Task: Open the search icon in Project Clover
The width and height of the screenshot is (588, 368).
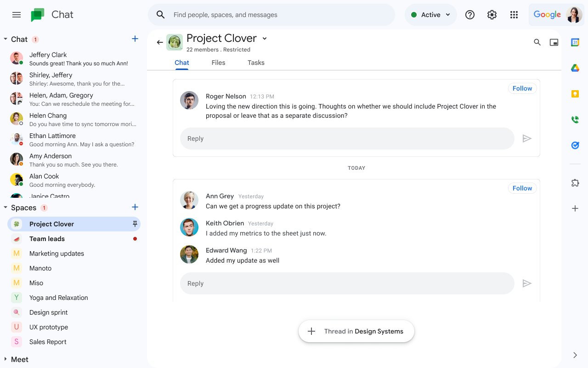Action: 537,42
